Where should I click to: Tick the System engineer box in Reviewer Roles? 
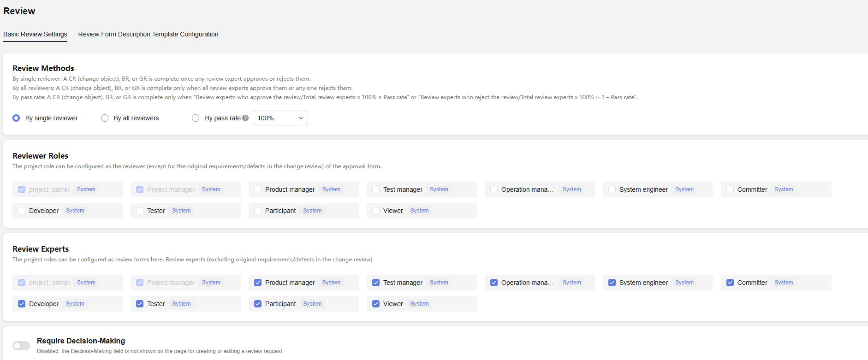[x=612, y=189]
